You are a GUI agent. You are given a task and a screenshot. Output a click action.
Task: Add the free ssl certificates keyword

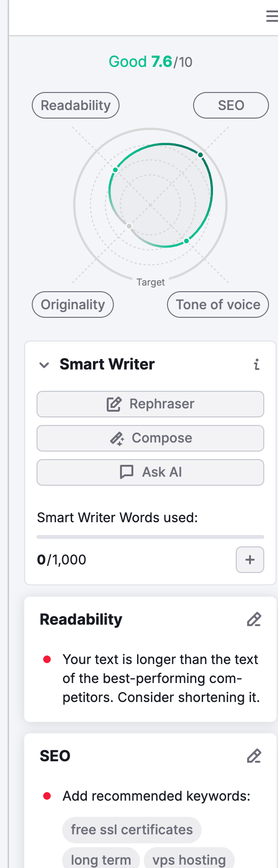pos(131,830)
